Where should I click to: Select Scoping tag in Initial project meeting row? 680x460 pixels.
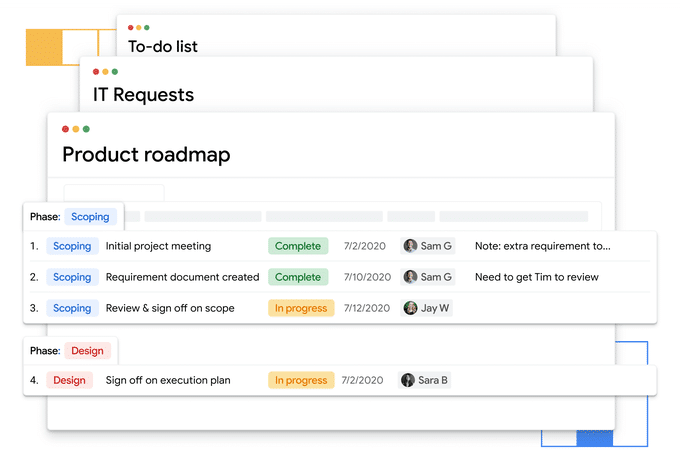pyautogui.click(x=72, y=246)
